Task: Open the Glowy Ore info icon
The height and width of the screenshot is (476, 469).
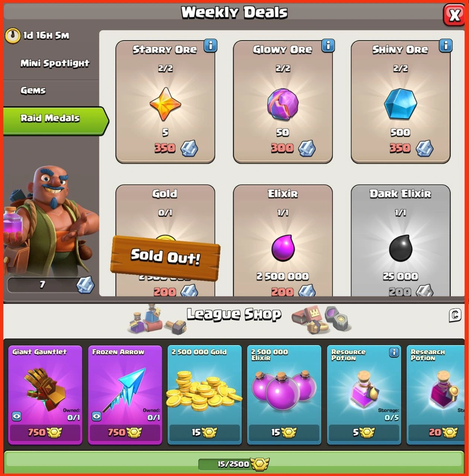Action: tap(328, 46)
